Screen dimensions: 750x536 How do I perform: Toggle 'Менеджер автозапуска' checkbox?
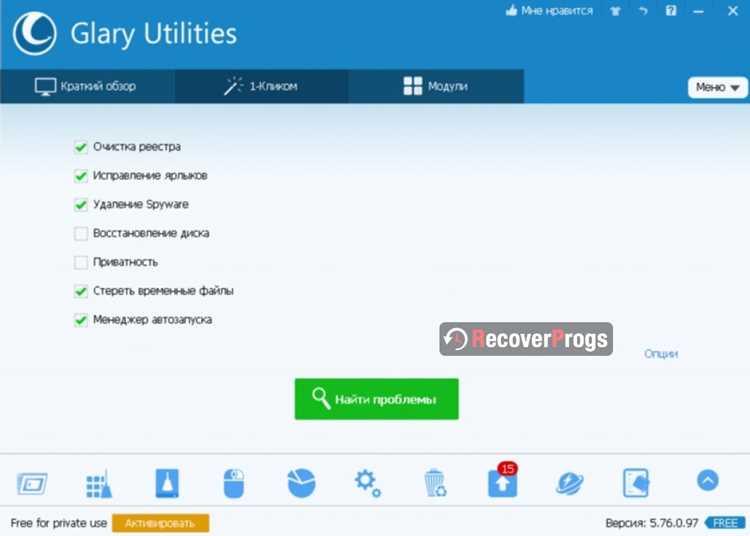pyautogui.click(x=81, y=319)
